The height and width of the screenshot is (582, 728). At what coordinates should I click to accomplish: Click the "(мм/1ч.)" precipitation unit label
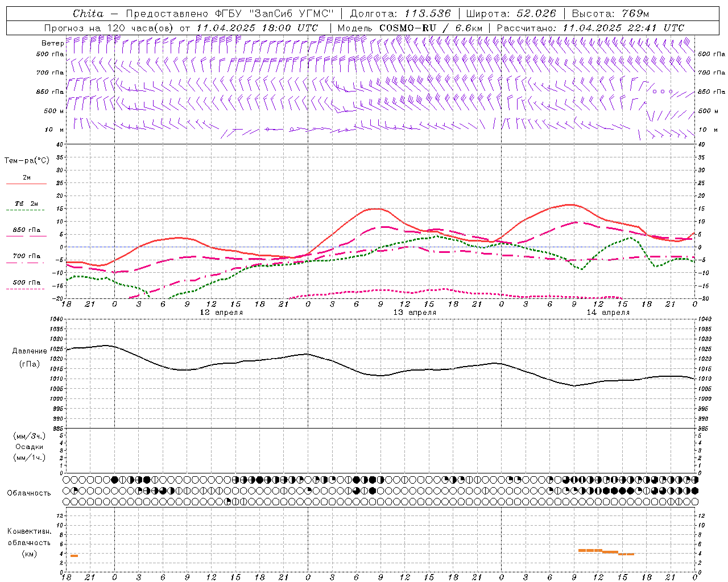point(30,458)
